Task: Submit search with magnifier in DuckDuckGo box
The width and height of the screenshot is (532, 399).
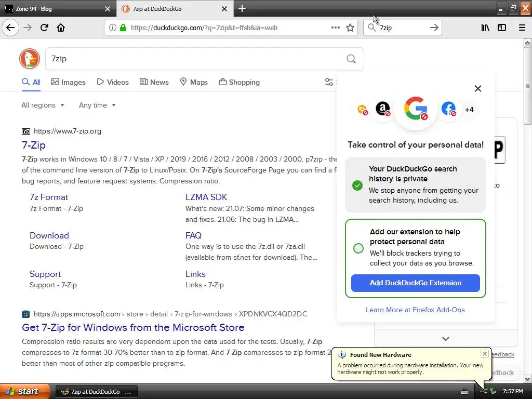Action: click(351, 59)
